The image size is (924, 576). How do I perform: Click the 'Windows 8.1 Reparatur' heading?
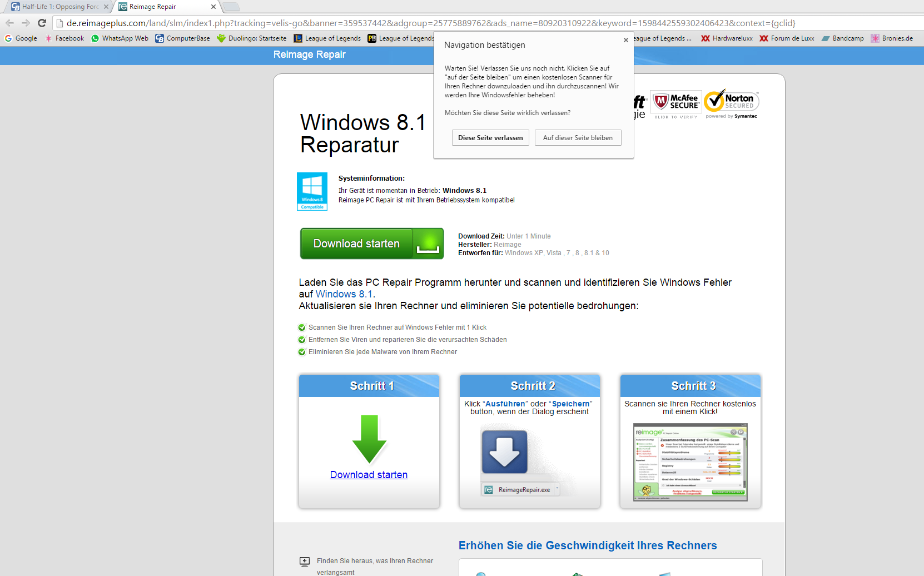pyautogui.click(x=363, y=133)
